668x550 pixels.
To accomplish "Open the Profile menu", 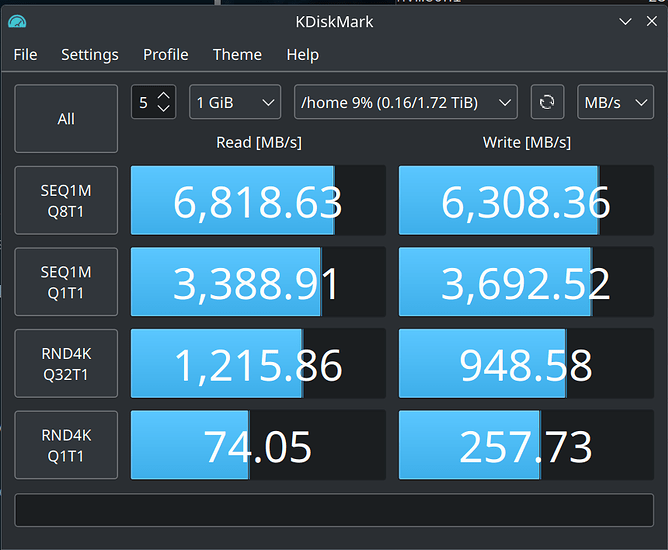I will [165, 55].
